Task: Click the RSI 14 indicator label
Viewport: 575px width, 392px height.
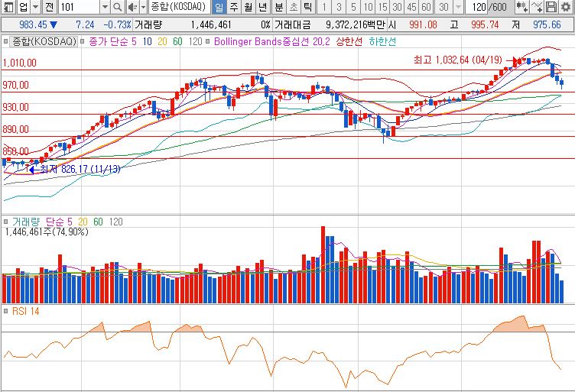Action: click(26, 311)
